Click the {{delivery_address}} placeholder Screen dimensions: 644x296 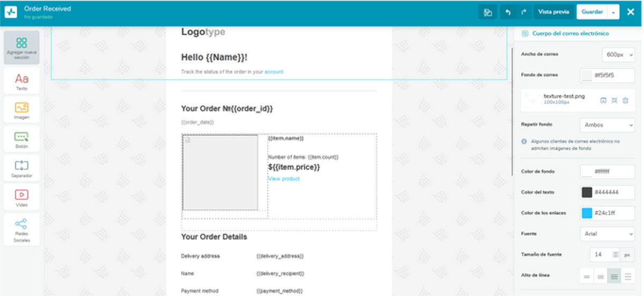click(280, 256)
